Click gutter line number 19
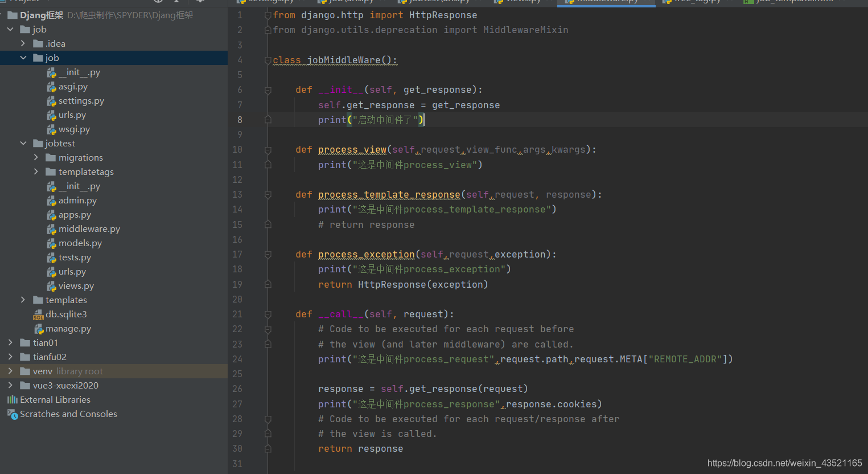Image resolution: width=868 pixels, height=474 pixels. [x=237, y=284]
